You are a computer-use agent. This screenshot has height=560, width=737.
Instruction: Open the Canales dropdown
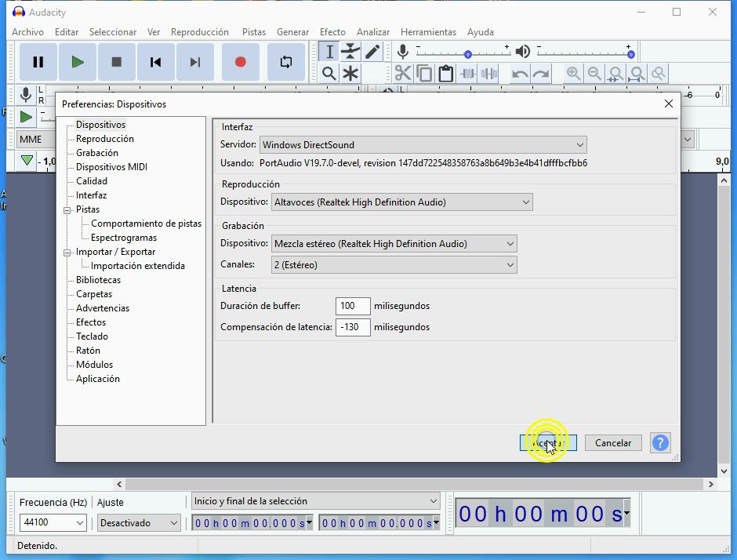point(394,265)
